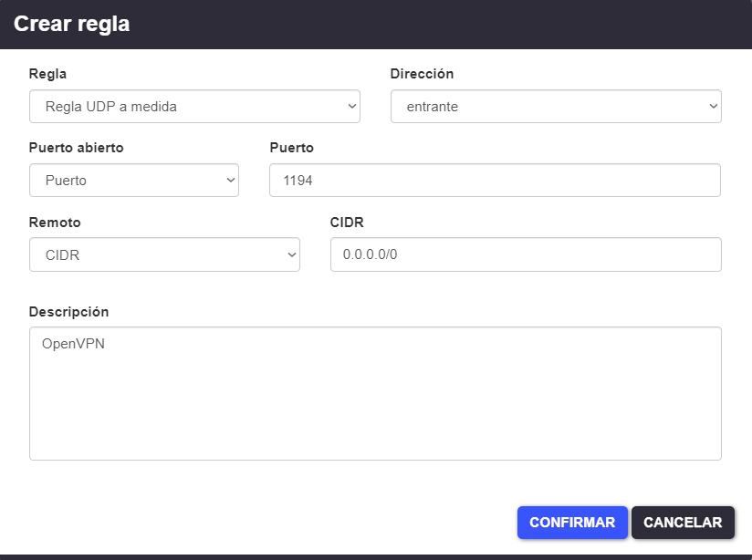The image size is (752, 560).
Task: Click the "Descripción" label
Action: click(68, 312)
